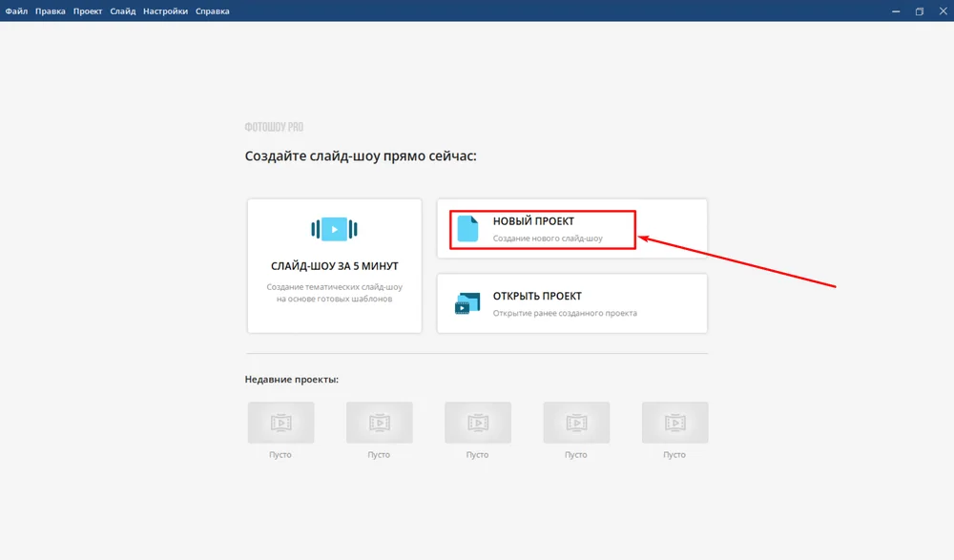Start a НОВЫЙ ПРОЕКТ via its title
This screenshot has height=560, width=954.
[x=533, y=221]
